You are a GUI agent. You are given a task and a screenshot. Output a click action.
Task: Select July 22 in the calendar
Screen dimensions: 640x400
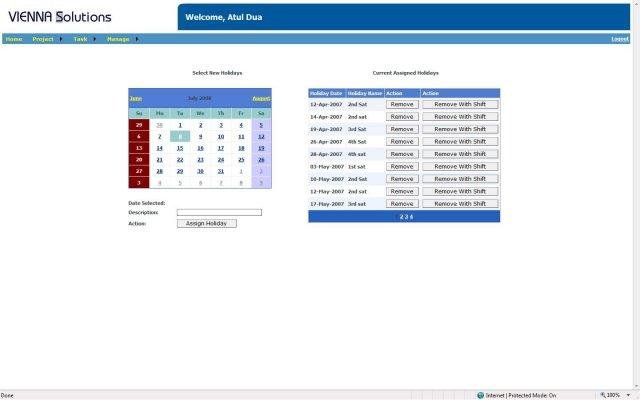(x=180, y=160)
